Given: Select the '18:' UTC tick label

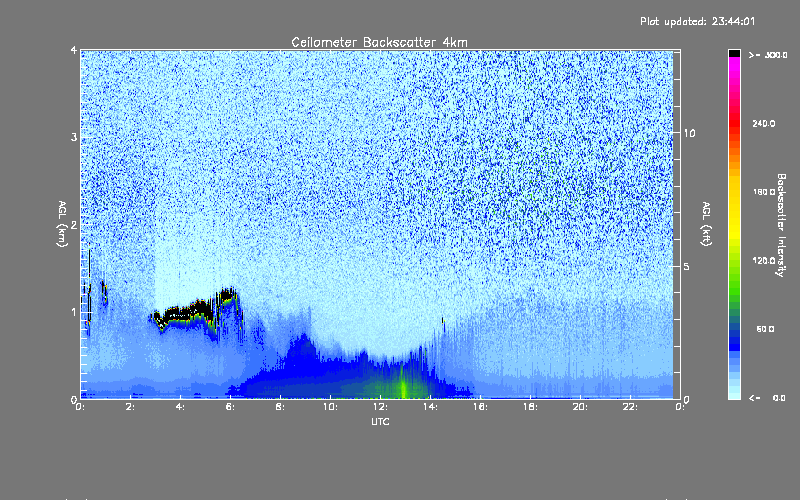Looking at the screenshot, I should click(530, 407).
